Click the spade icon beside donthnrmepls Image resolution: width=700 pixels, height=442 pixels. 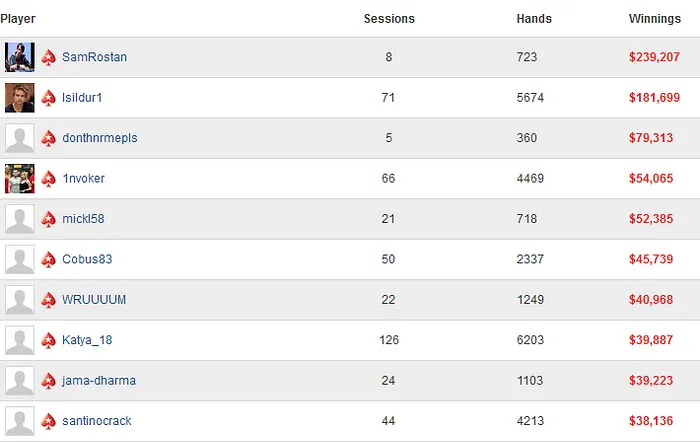click(48, 138)
